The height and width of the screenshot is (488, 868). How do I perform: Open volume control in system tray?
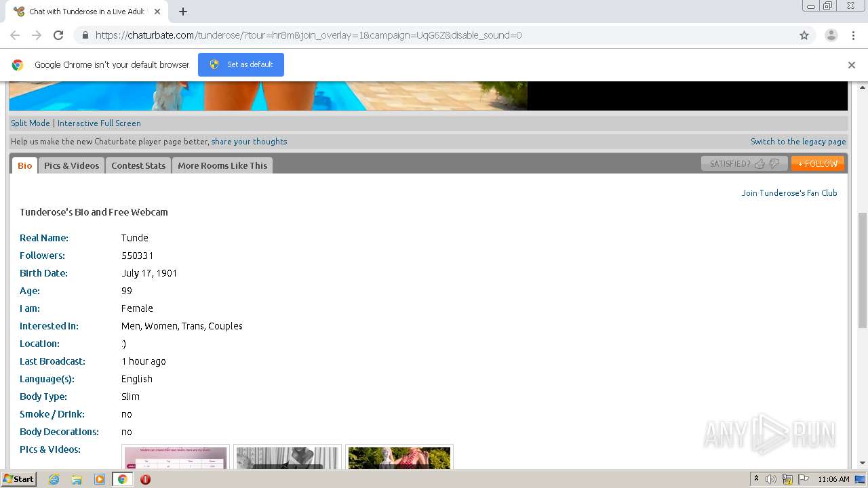(771, 479)
